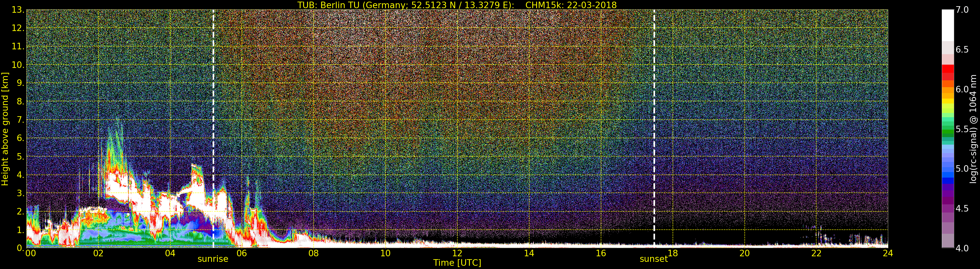Screen dimensions: 980x269
Task: Click the plot title 'TUB: Berlin TU (Germany…)'
Action: pyautogui.click(x=457, y=5)
